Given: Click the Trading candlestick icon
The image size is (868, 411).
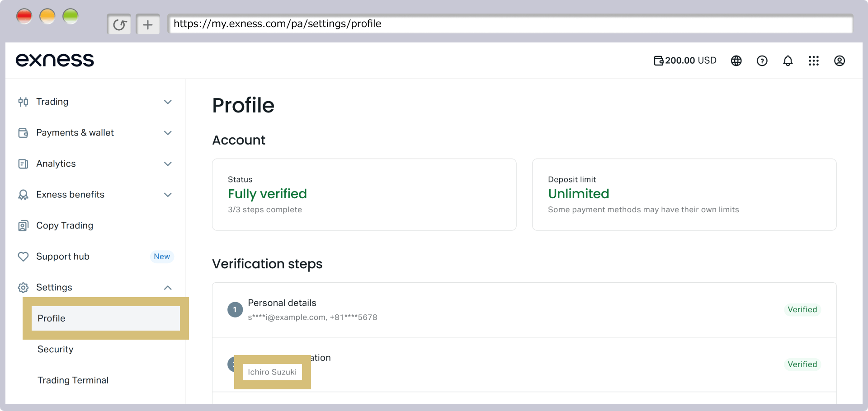Looking at the screenshot, I should pos(23,102).
